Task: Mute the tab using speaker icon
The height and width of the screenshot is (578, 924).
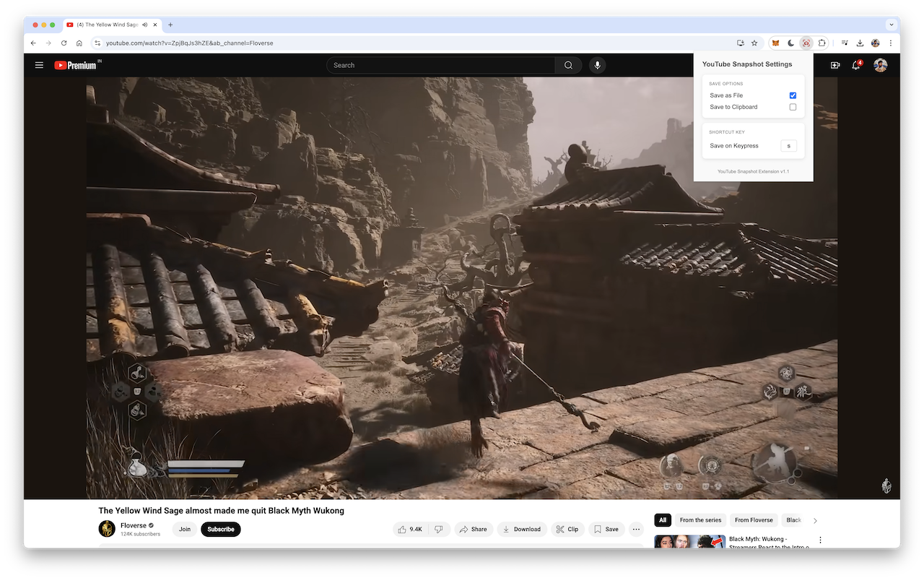Action: click(145, 25)
